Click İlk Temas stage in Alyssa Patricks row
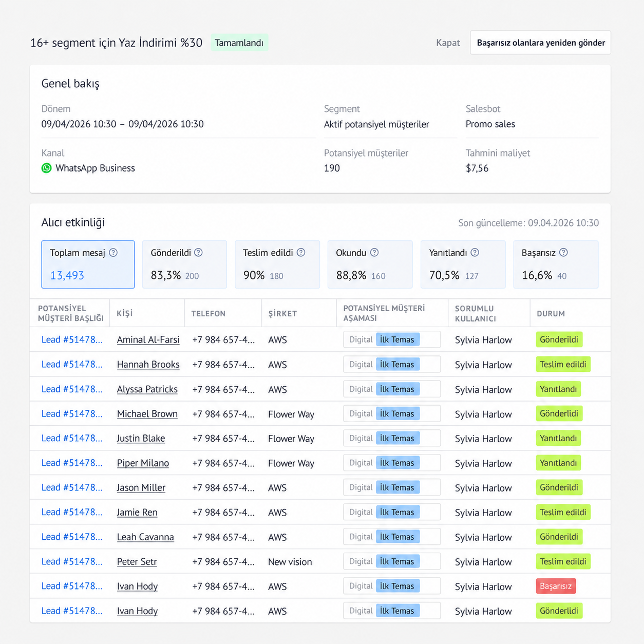Screen dimensions: 644x644 [397, 389]
